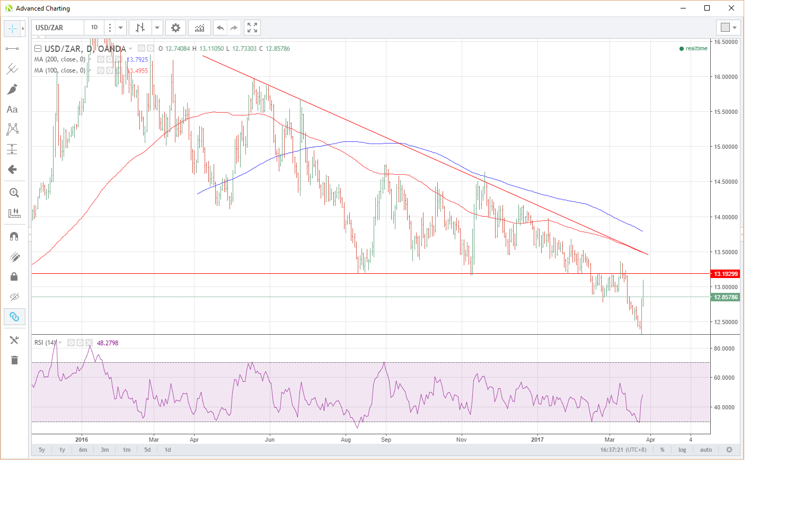This screenshot has height=519, width=812.
Task: Toggle auto scale button
Action: pos(706,450)
